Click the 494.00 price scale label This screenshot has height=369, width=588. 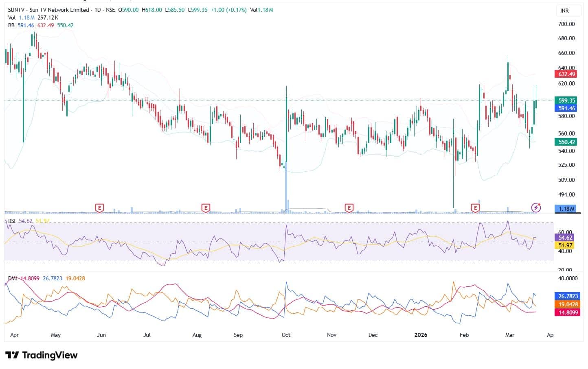pyautogui.click(x=566, y=194)
